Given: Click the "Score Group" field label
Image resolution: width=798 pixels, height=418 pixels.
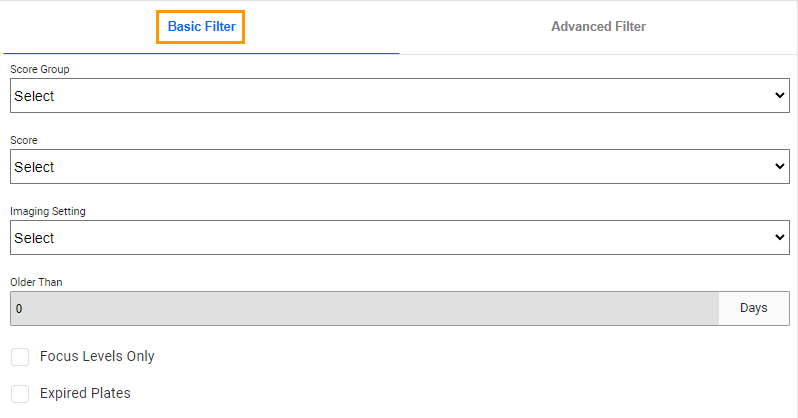Looking at the screenshot, I should [40, 70].
